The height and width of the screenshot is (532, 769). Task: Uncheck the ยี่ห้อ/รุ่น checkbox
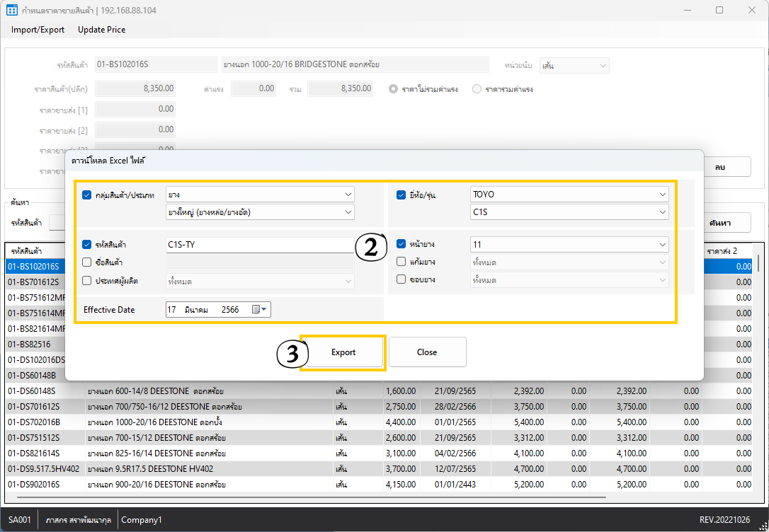[401, 195]
